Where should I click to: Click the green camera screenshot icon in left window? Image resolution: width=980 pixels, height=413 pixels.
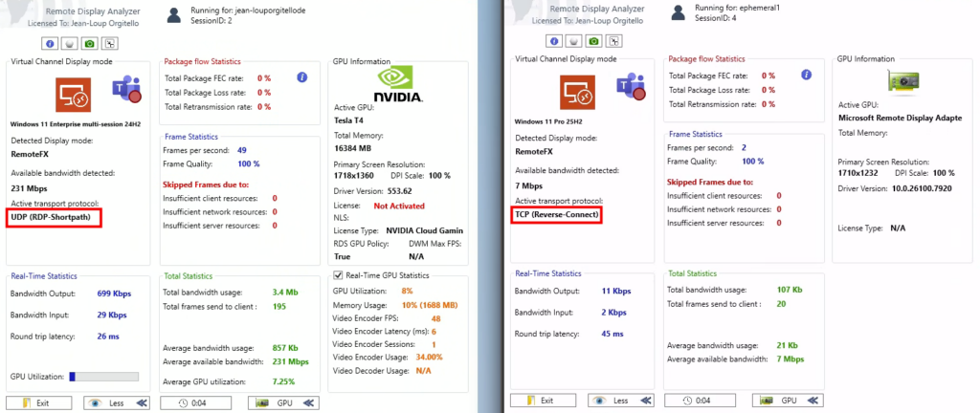pos(91,42)
